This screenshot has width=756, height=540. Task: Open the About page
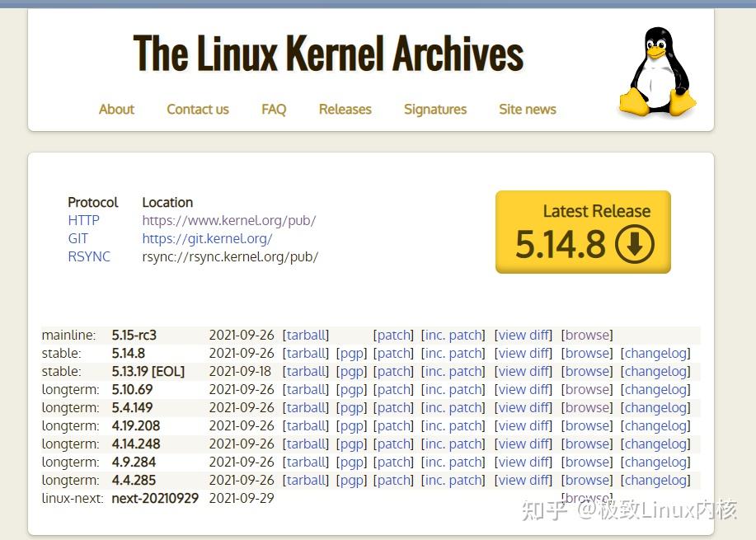[x=116, y=109]
